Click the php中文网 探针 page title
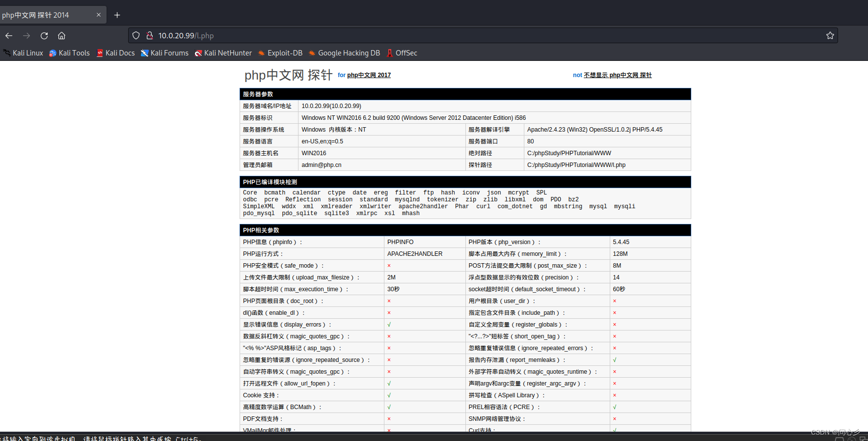 (289, 75)
